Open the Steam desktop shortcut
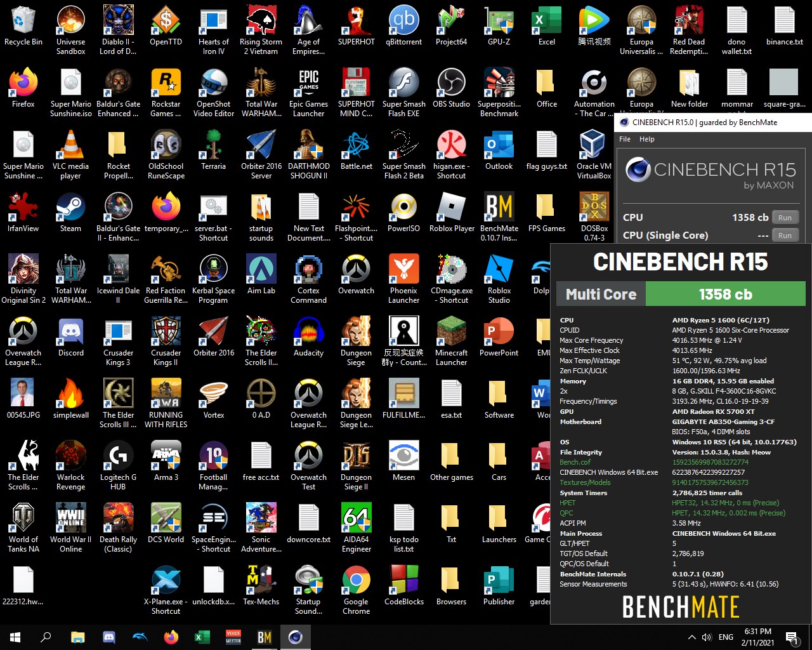The height and width of the screenshot is (650, 812). point(71,213)
